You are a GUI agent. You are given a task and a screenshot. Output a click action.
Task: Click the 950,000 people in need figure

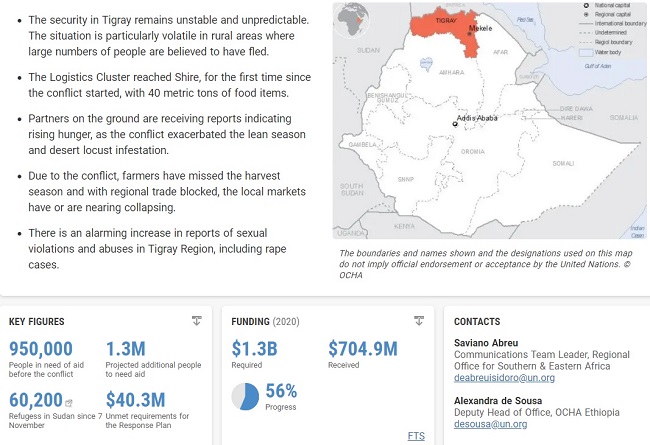pyautogui.click(x=41, y=349)
